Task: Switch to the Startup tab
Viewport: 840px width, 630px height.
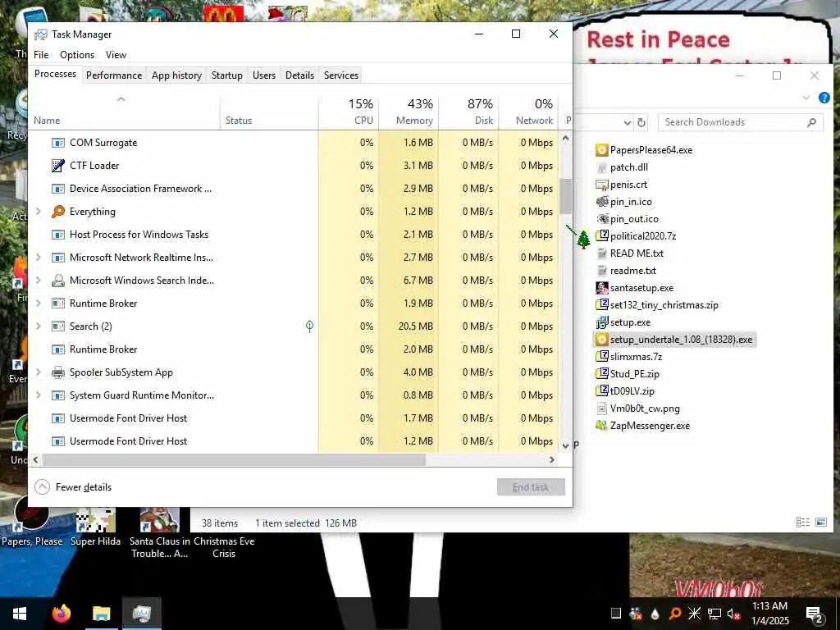Action: 227,75
